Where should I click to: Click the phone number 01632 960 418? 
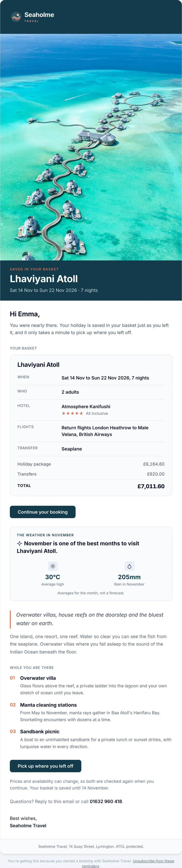click(x=106, y=801)
